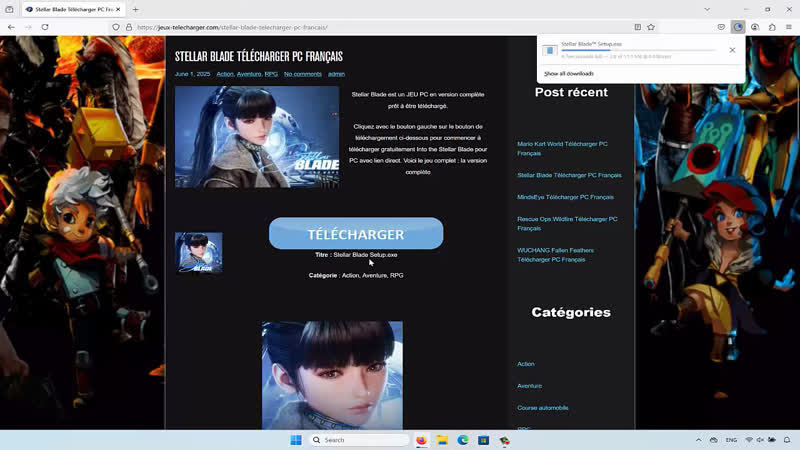
Task: Open the Action category in sidebar
Action: pos(526,364)
